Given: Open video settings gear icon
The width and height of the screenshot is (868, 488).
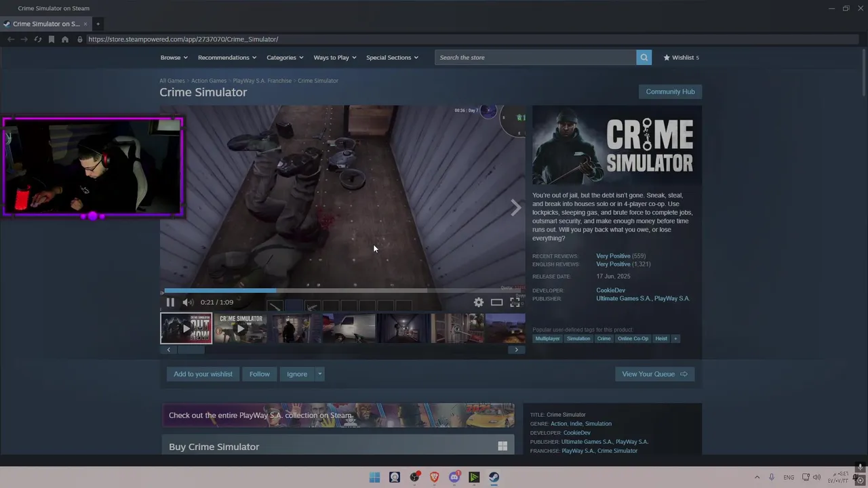Looking at the screenshot, I should click(x=479, y=302).
